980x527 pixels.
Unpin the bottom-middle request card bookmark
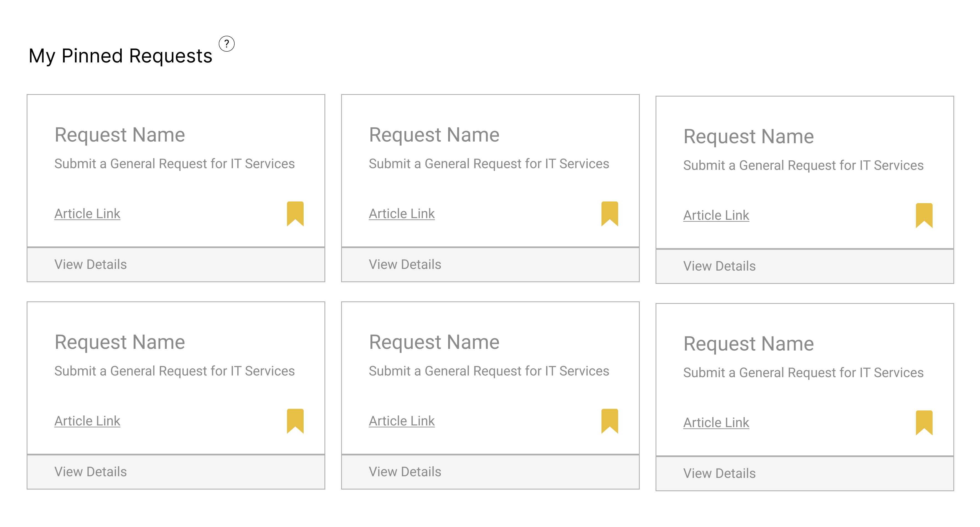coord(610,421)
